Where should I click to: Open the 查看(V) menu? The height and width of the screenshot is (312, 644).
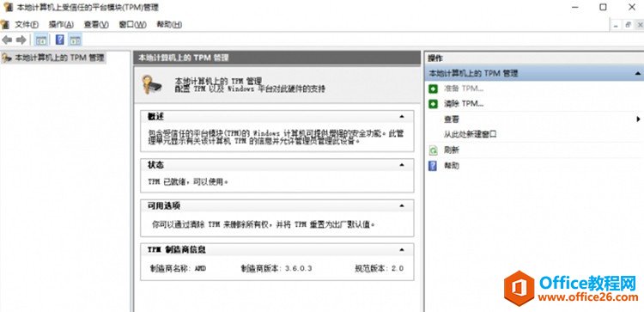96,25
